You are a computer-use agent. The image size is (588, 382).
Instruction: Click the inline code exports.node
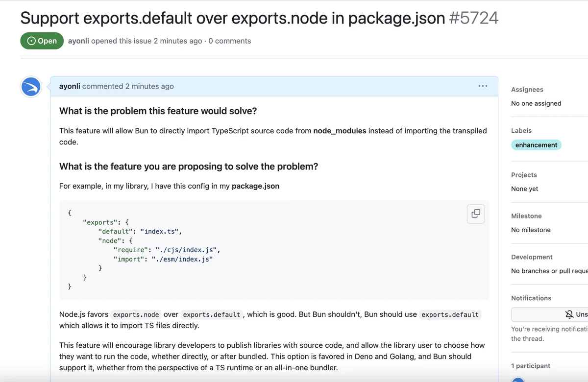coord(137,314)
